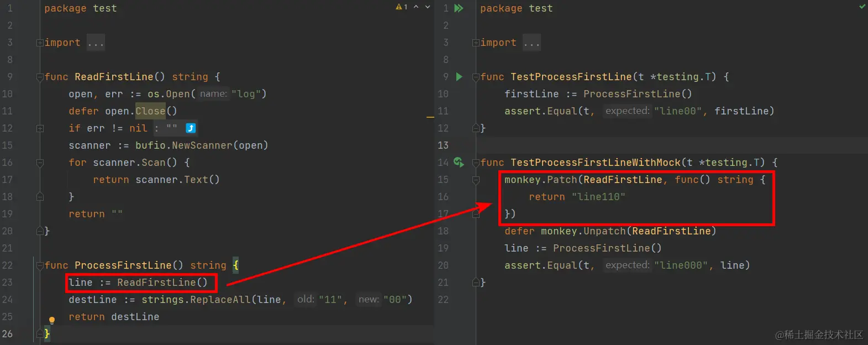Click the ReadFirstLine() call on line 23
The height and width of the screenshot is (345, 868).
coord(162,283)
